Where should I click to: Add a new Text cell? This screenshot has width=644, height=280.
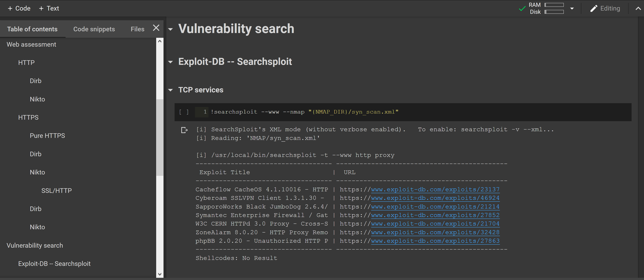(49, 9)
